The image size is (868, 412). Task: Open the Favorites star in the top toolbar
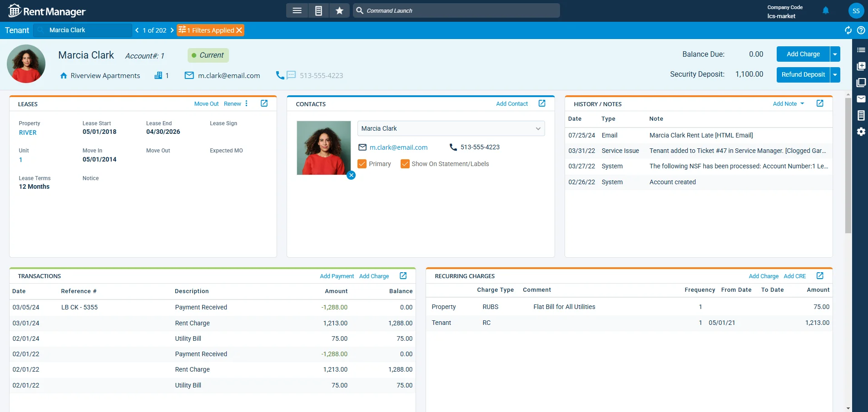[x=339, y=10]
